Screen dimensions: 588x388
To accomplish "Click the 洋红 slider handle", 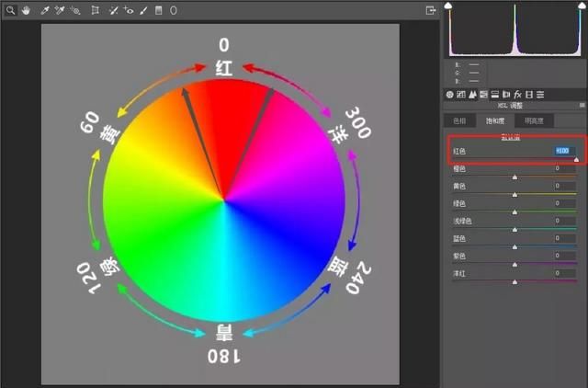I will (514, 282).
